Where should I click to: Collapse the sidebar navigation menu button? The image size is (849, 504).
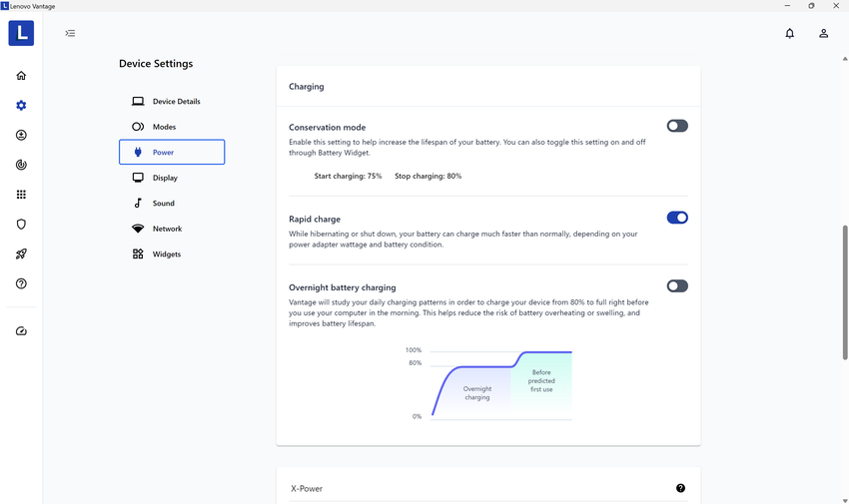click(x=70, y=33)
